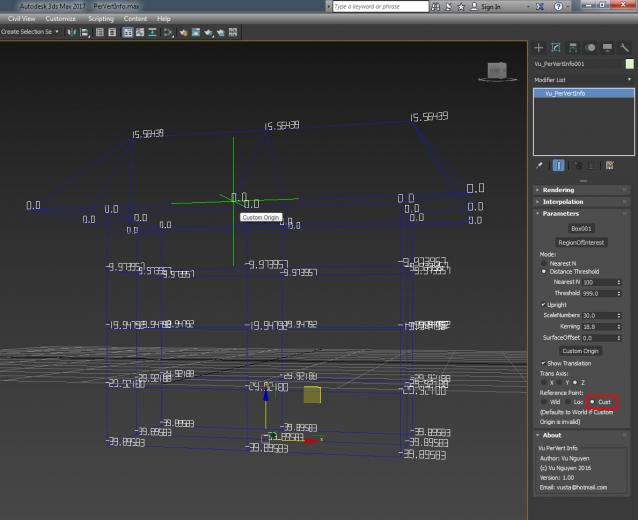638x520 pixels.
Task: Switch to the Modify panel icon
Action: (556, 47)
